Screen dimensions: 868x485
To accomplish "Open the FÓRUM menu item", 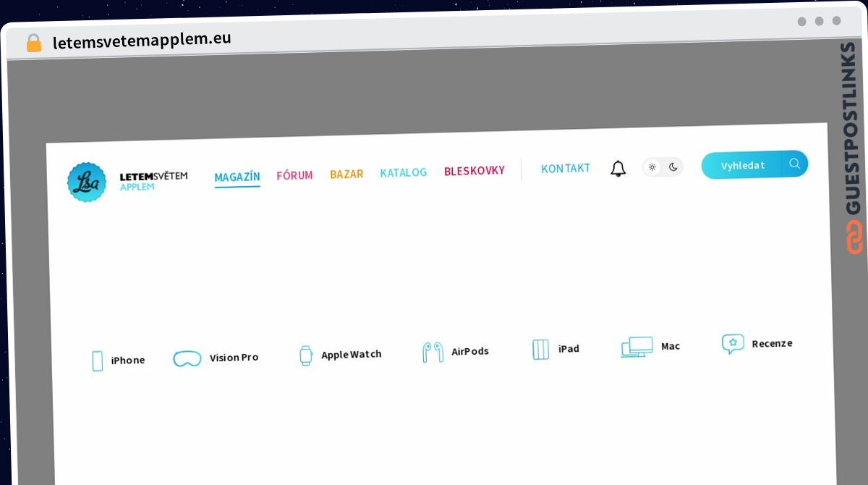I will coord(294,175).
